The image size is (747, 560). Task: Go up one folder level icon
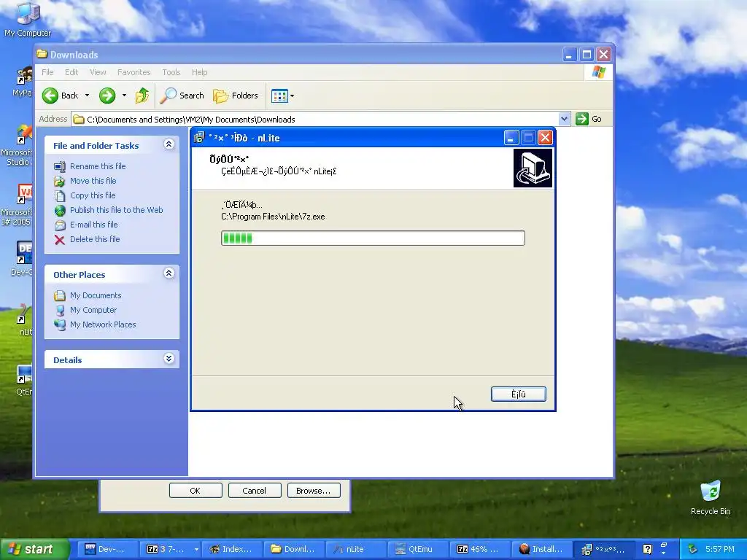tap(142, 96)
